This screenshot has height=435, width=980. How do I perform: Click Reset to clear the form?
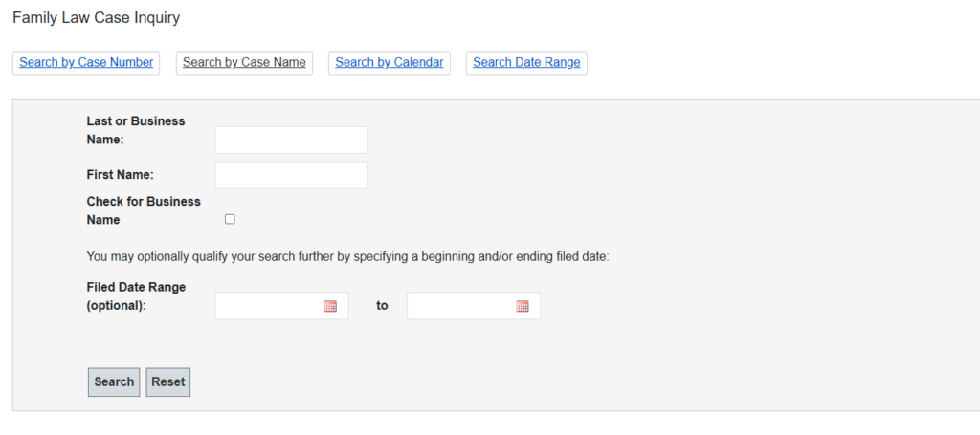point(168,382)
